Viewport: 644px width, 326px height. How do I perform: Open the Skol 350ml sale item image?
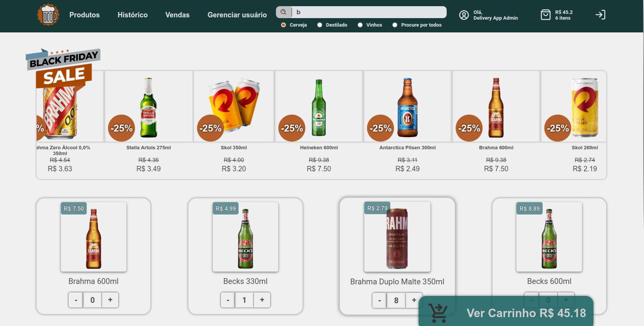click(x=234, y=106)
